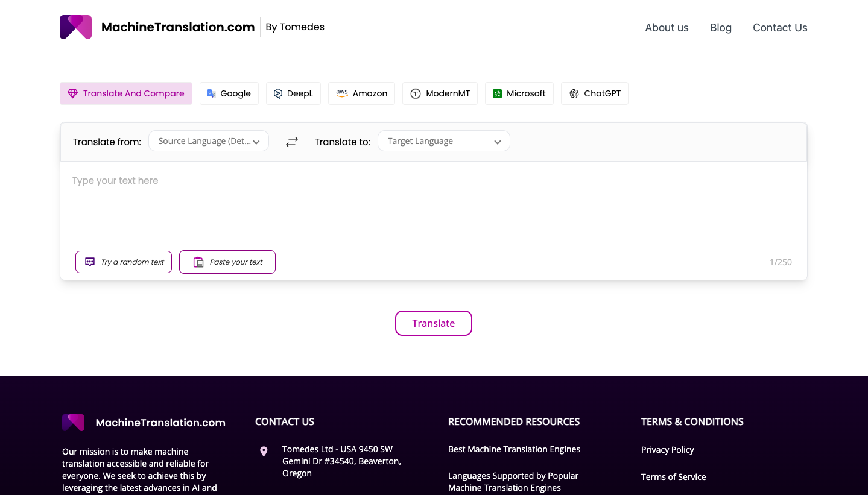Click the Paste your text button
The width and height of the screenshot is (868, 495).
(x=227, y=262)
